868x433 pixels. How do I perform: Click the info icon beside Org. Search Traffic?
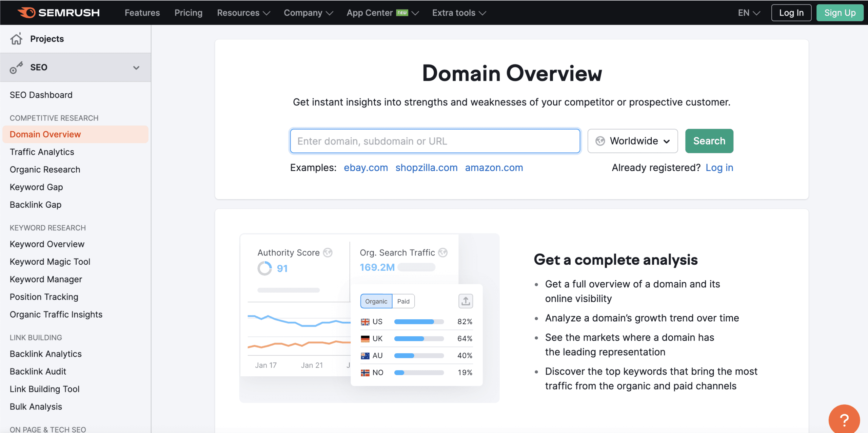pyautogui.click(x=442, y=252)
